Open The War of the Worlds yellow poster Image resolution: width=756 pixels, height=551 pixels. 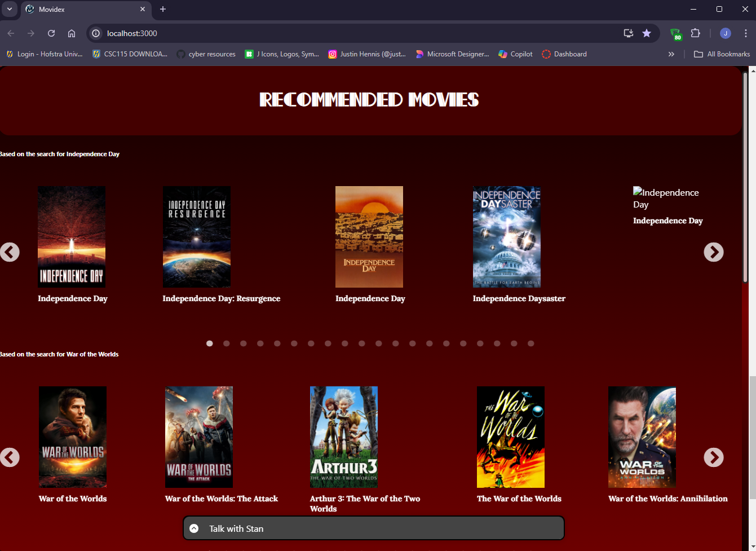point(511,437)
